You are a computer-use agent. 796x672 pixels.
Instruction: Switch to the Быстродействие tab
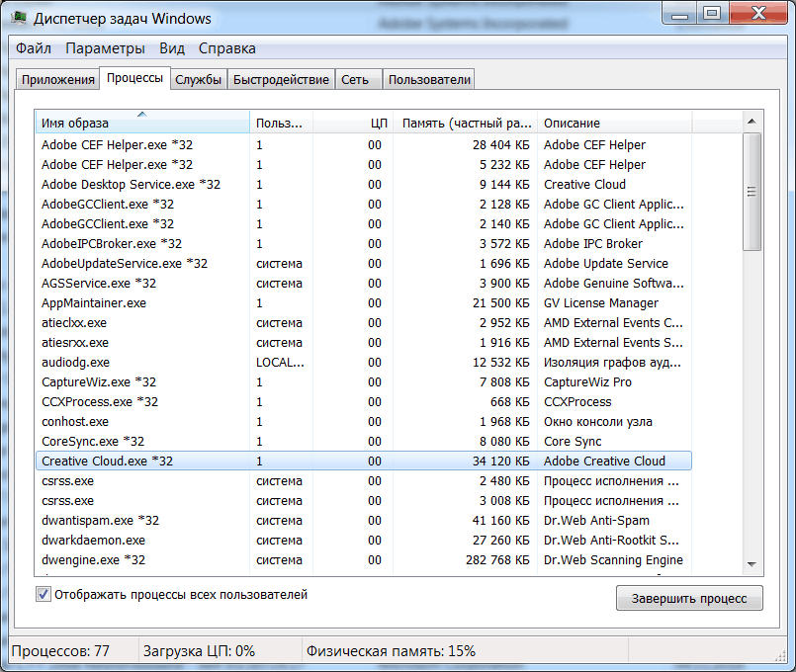[x=281, y=80]
